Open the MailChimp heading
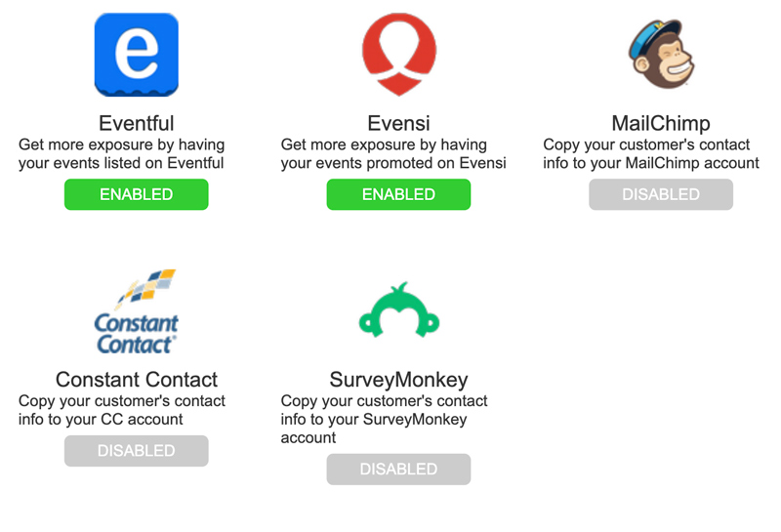781x532 pixels. 661,124
